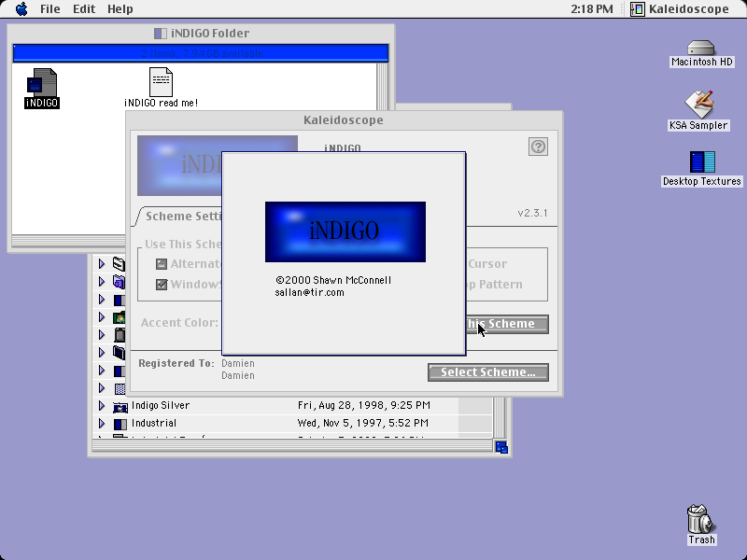This screenshot has height=560, width=747.
Task: Select the dotted pattern icon in the list
Action: (x=120, y=388)
